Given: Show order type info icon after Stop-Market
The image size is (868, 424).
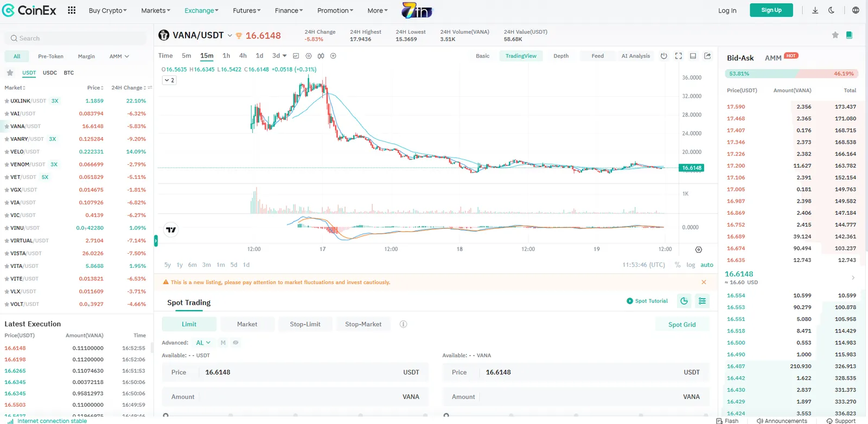Looking at the screenshot, I should click(x=403, y=324).
